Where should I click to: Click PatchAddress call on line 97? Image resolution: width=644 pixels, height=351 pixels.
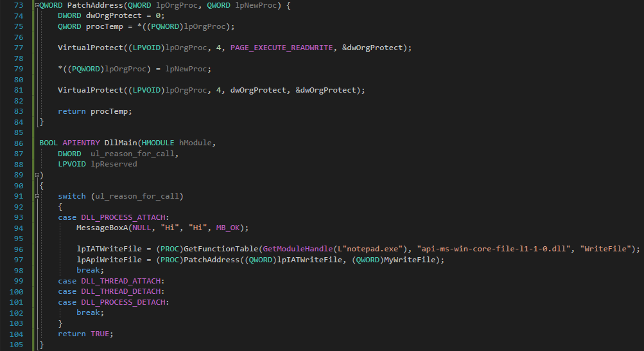pos(211,260)
